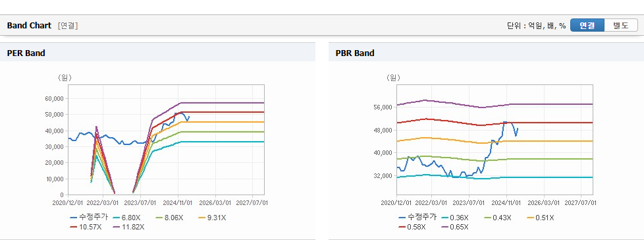The height and width of the screenshot is (240, 644).
Task: Click the 32,000 axis label in PBR chart
Action: 383,176
